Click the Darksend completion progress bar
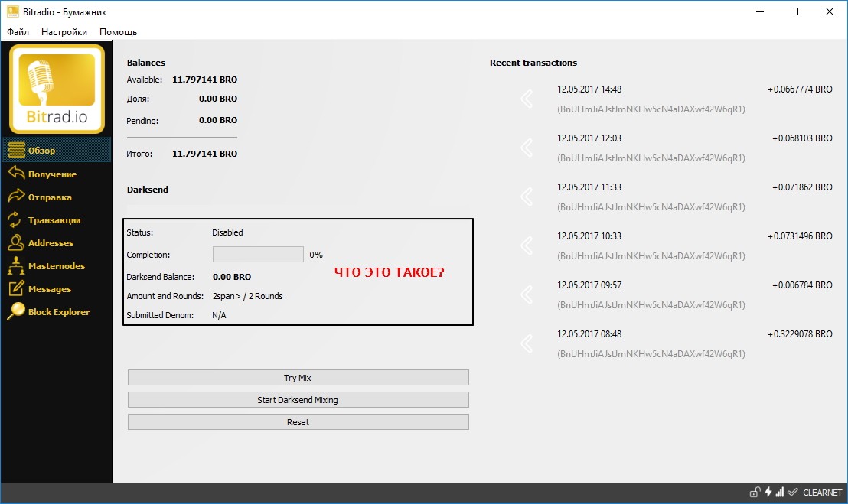The height and width of the screenshot is (504, 848). 258,255
